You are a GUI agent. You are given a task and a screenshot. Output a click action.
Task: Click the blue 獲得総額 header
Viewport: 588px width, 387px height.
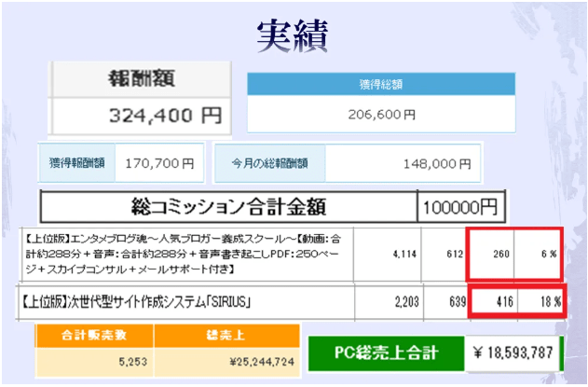pos(381,84)
